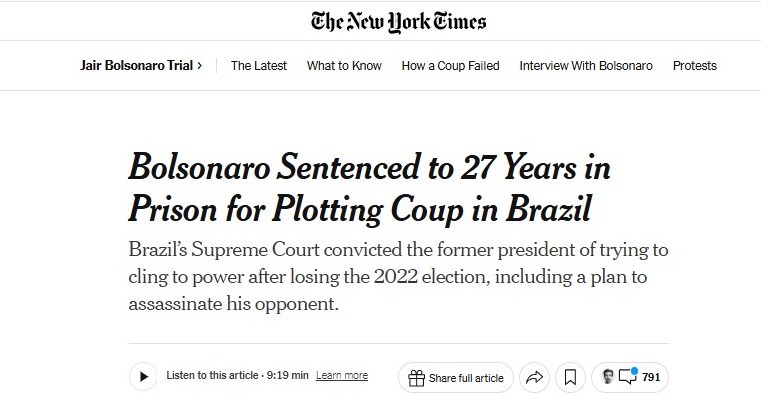The width and height of the screenshot is (761, 398).
Task: Go to The New York Times homepage logo
Action: pos(398,22)
